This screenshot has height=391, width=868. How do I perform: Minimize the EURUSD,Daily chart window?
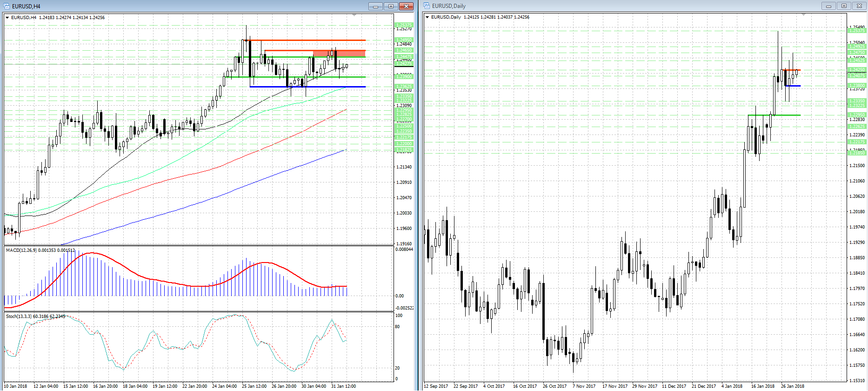828,6
